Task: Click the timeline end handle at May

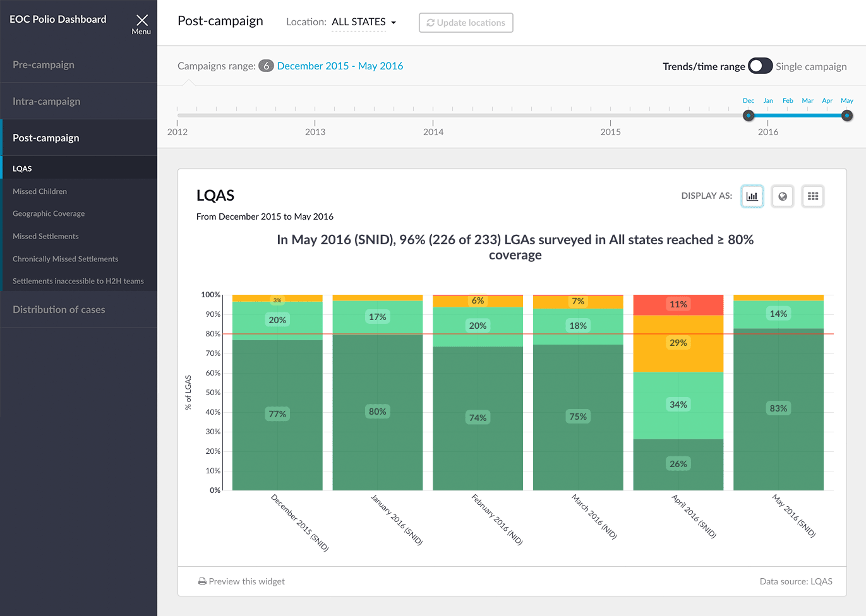Action: tap(847, 115)
